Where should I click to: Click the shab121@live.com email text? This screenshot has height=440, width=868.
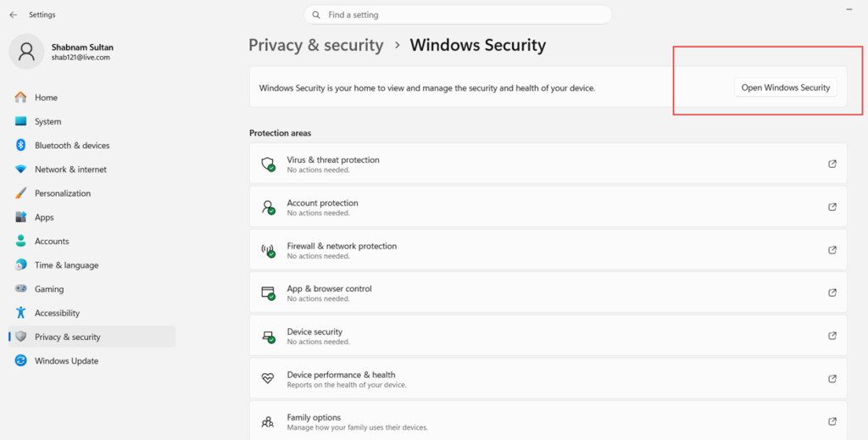click(81, 58)
